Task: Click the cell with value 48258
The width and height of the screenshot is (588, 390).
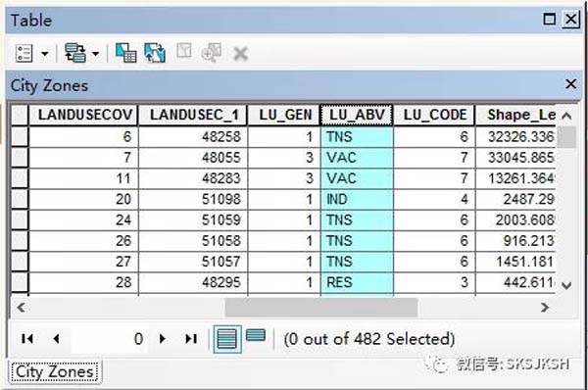Action: [x=193, y=136]
